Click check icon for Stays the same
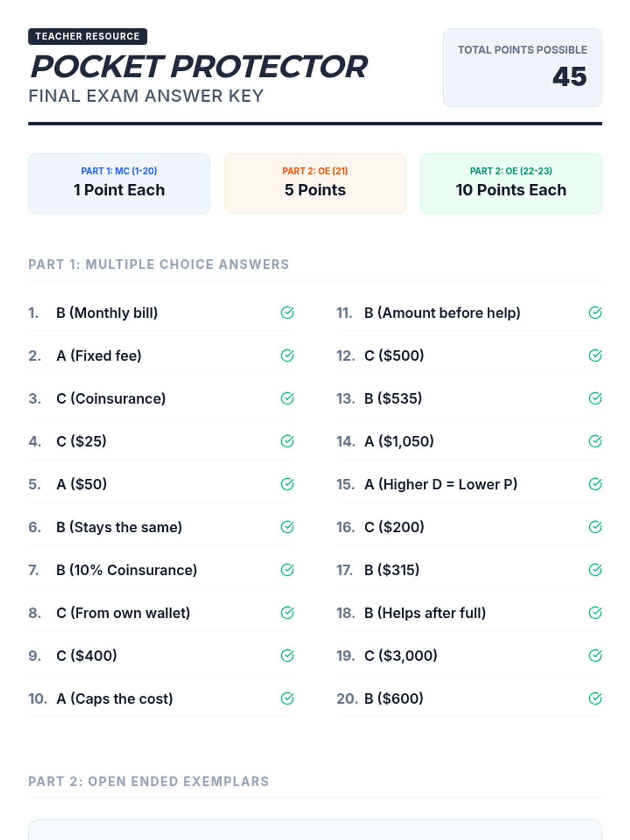This screenshot has height=840, width=630. [287, 527]
